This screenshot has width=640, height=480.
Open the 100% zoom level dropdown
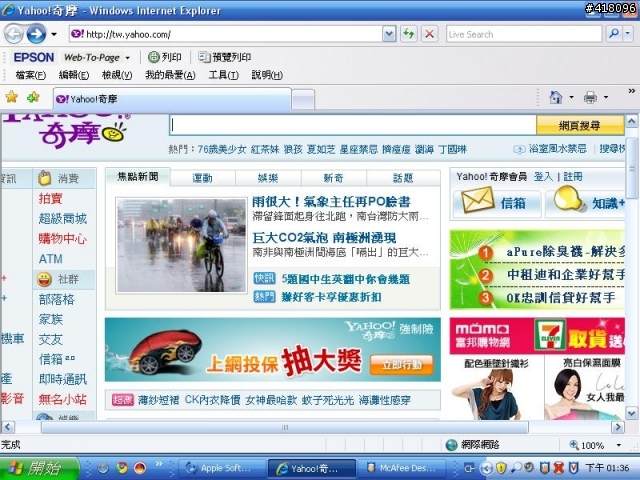click(619, 445)
